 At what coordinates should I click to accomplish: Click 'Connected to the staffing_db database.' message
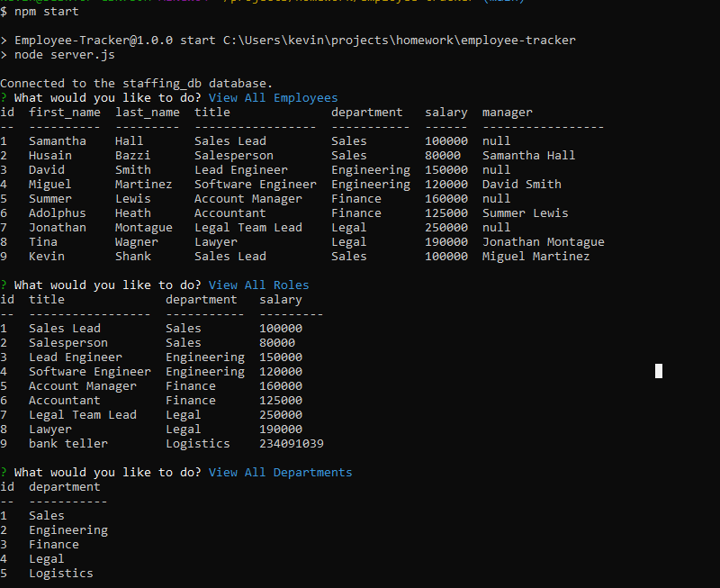(x=137, y=84)
